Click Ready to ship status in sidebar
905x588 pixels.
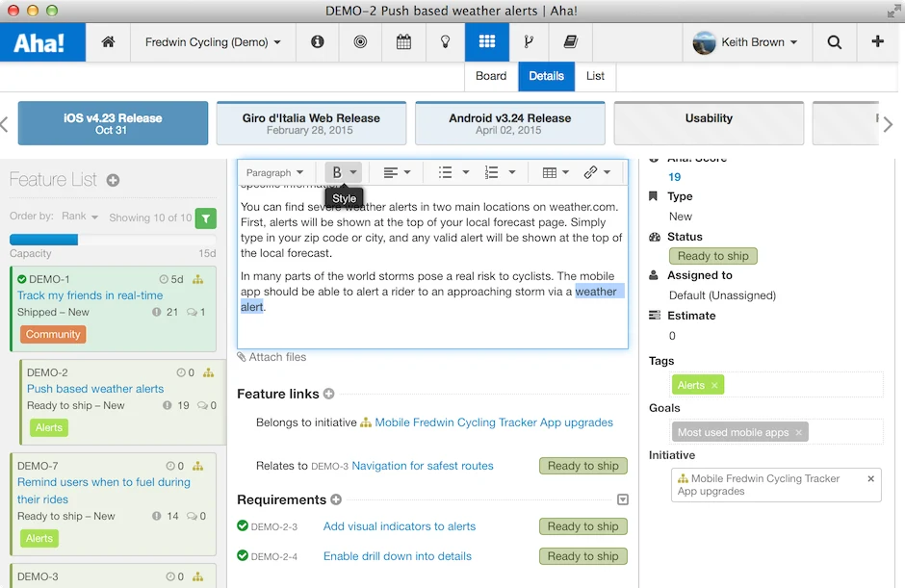712,256
